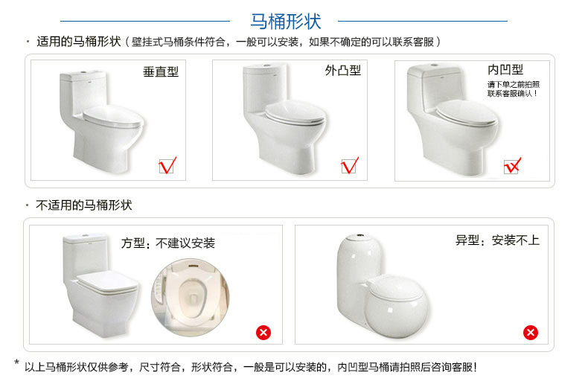Click the 外凸型 label text
The width and height of the screenshot is (588, 387).
point(342,71)
